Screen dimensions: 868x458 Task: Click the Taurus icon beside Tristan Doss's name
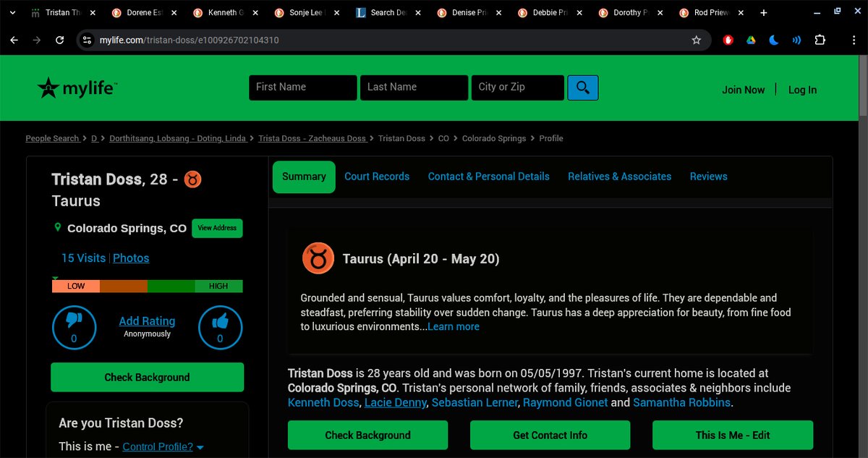[x=192, y=179]
